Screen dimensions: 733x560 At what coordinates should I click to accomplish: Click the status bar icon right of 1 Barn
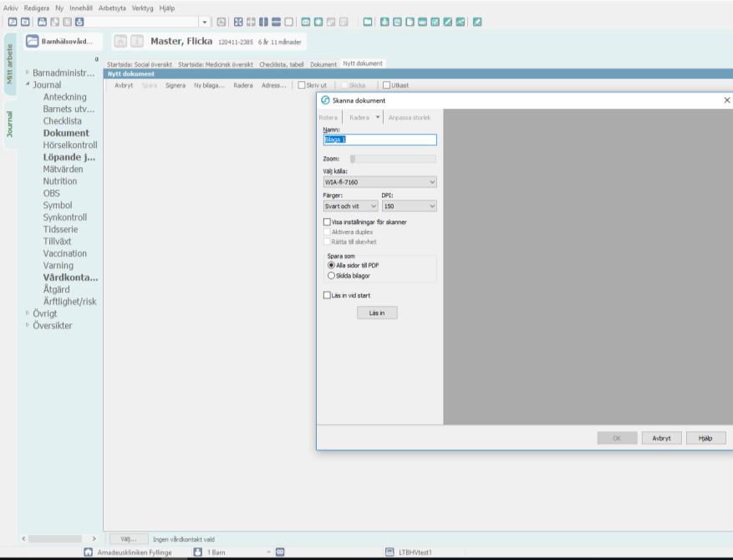(x=280, y=552)
